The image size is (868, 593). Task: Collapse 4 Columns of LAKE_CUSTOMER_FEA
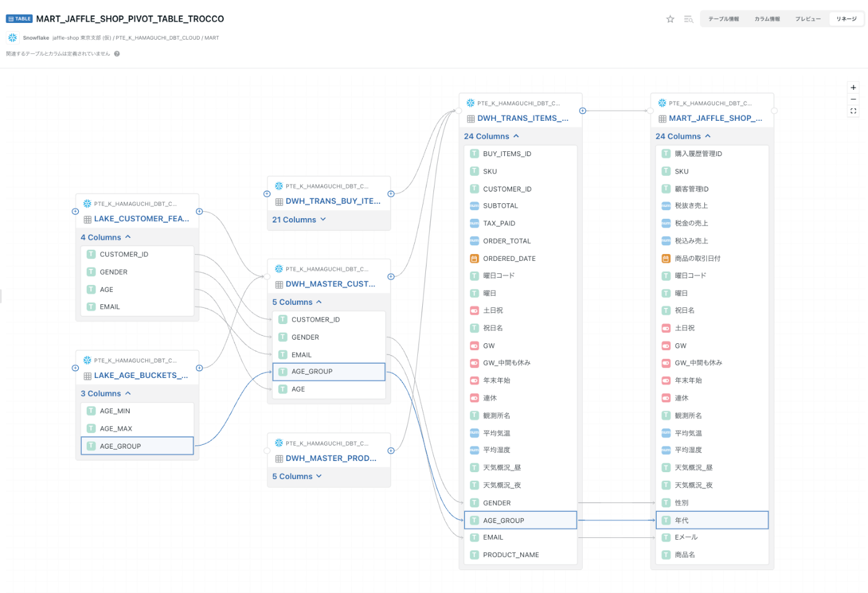[105, 237]
